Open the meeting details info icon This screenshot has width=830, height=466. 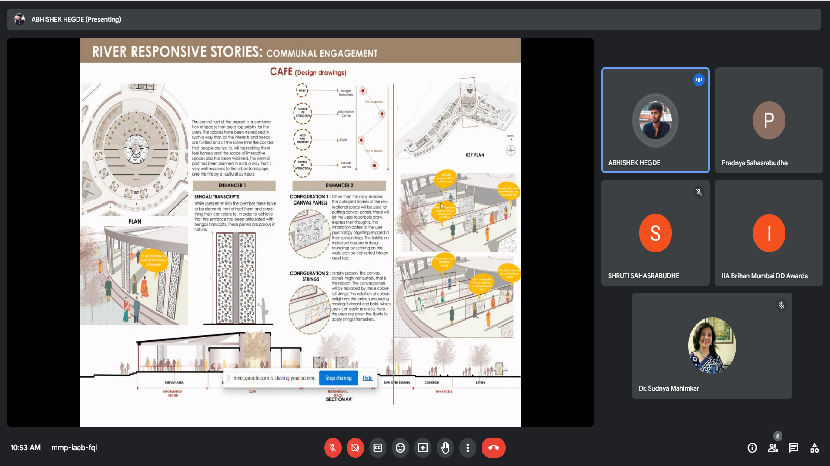tap(752, 447)
